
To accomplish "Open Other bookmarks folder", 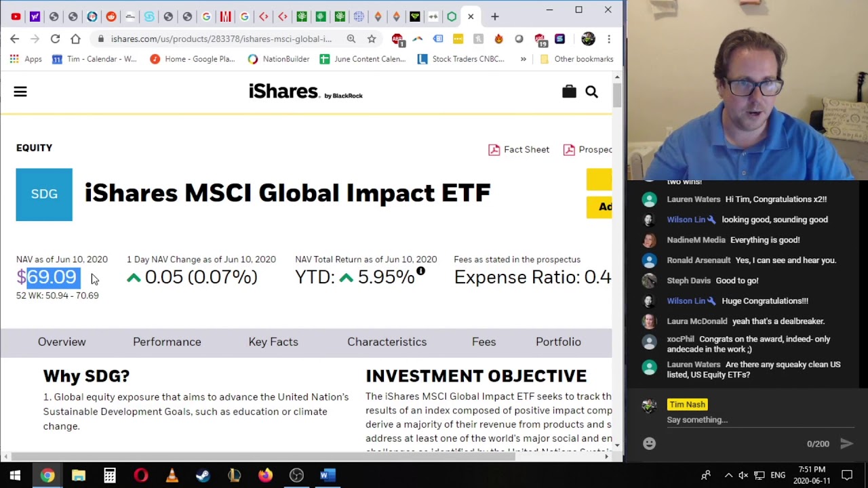I will point(576,59).
